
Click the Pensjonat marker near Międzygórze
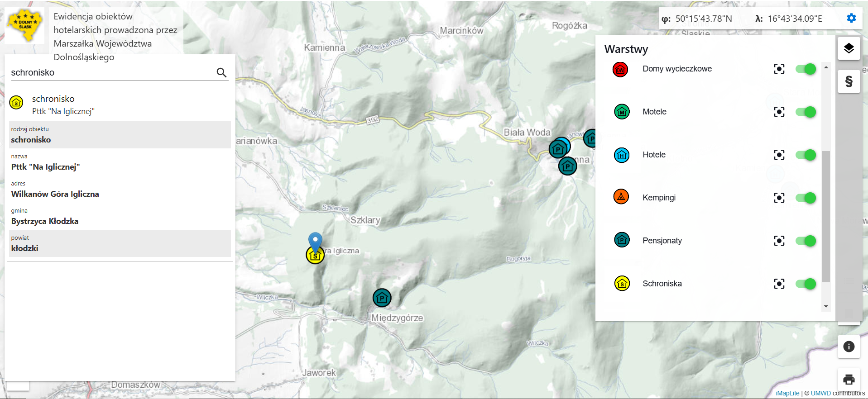[382, 298]
